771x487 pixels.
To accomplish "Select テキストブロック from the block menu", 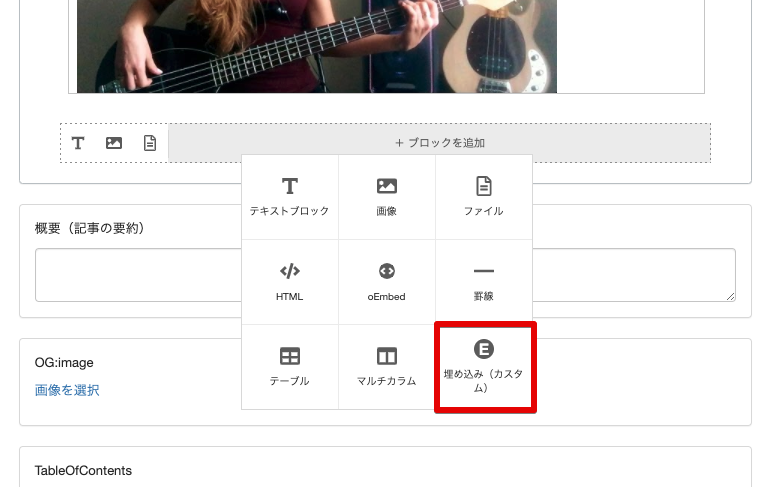I will tap(289, 196).
